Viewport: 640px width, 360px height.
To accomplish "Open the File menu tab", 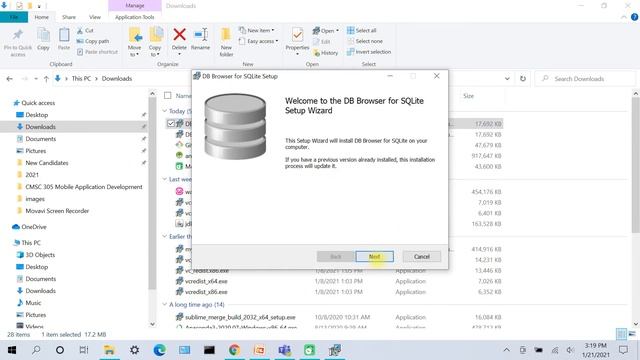I will pos(14,17).
